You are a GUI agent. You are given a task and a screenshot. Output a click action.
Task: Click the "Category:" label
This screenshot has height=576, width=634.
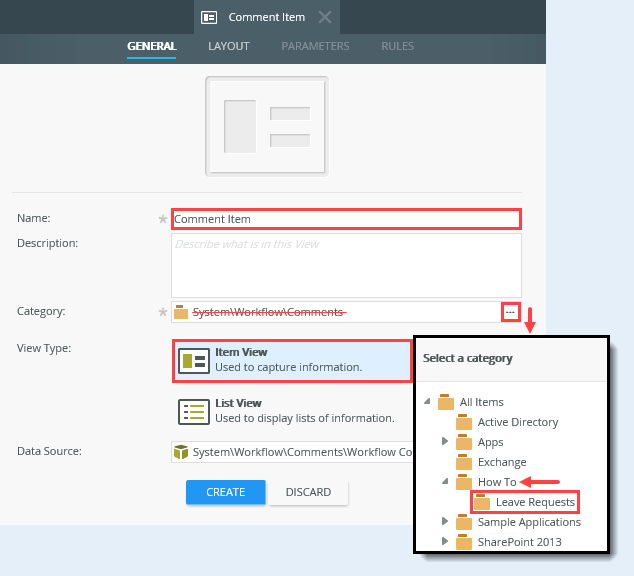(41, 311)
